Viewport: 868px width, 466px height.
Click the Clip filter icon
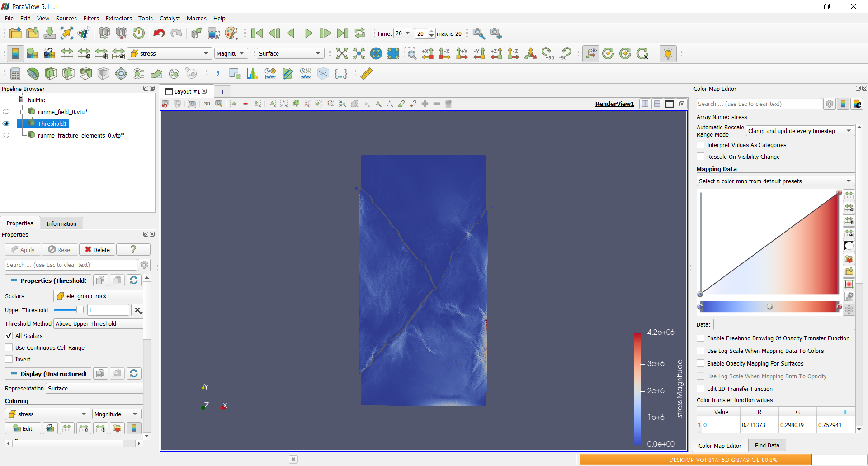(x=51, y=74)
